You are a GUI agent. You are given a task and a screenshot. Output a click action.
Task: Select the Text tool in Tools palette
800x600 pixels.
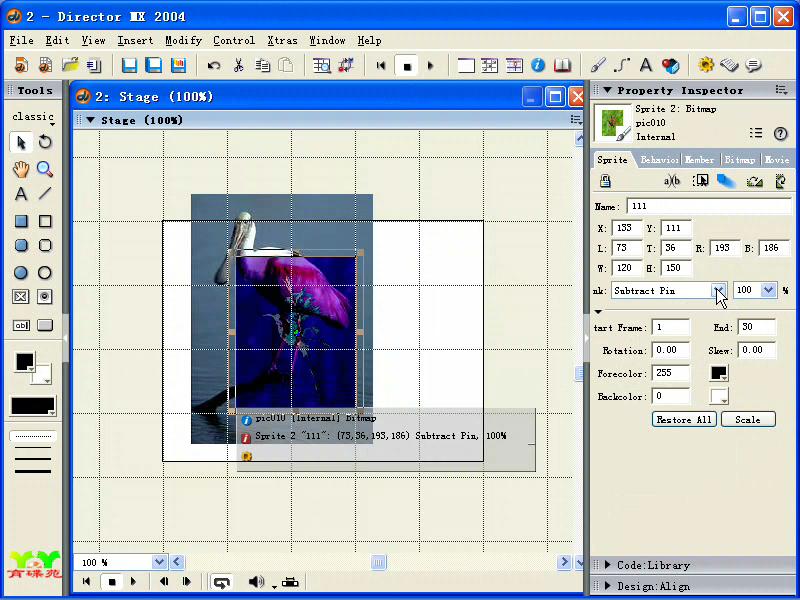pos(21,194)
